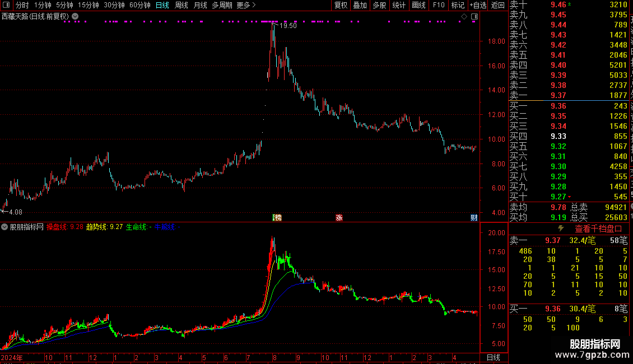This screenshot has height=364, width=633.
Task: Switch to the 60分钟 period tab
Action: [x=139, y=5]
